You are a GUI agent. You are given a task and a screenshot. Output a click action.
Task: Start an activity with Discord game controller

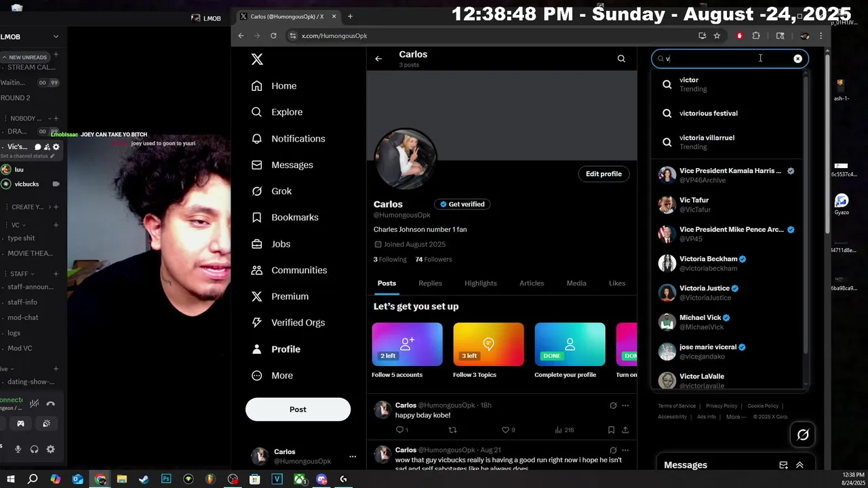pos(20,424)
